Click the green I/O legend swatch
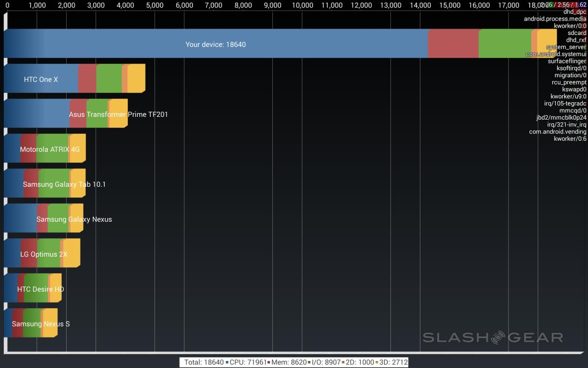The image size is (588, 368). point(309,362)
